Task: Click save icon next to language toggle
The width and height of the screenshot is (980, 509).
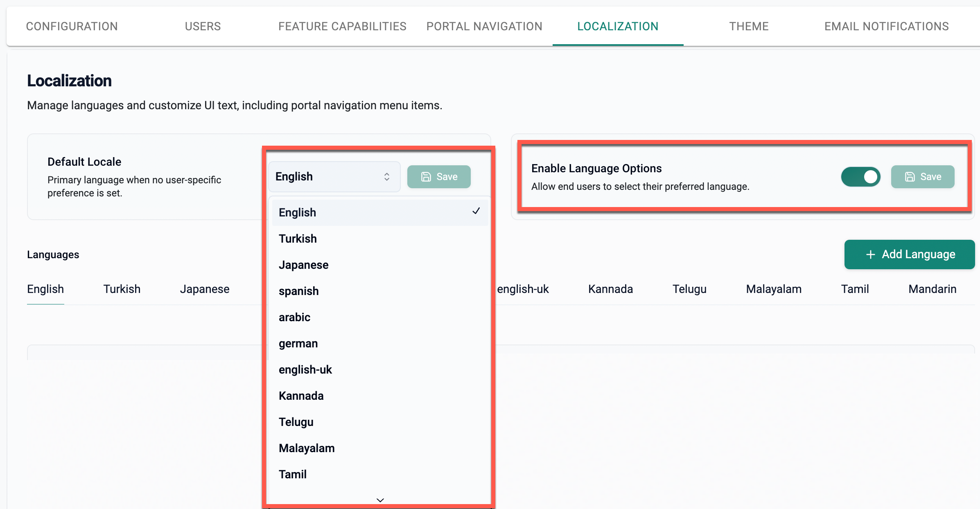Action: point(910,177)
